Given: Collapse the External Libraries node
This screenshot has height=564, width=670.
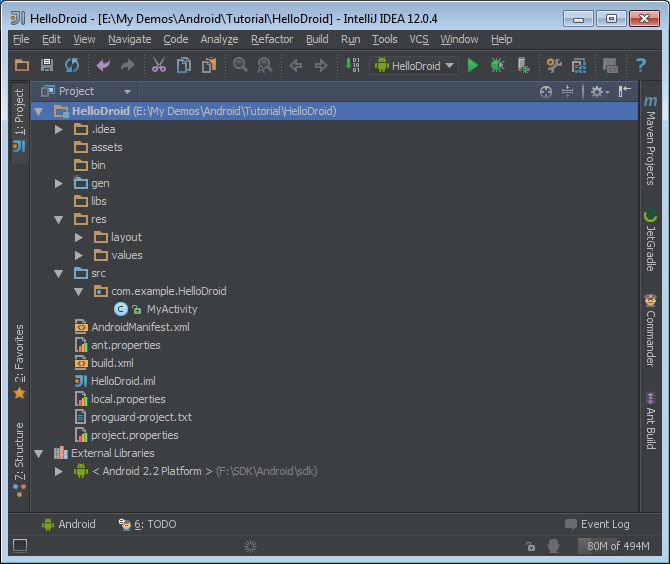Looking at the screenshot, I should point(39,454).
